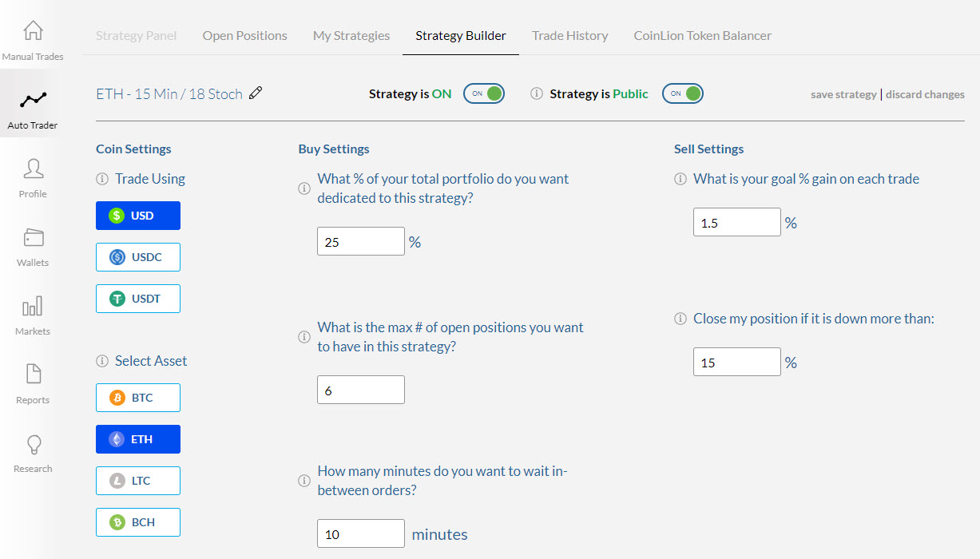Select USDC as trading currency
Screen dimensions: 980x559
138,257
